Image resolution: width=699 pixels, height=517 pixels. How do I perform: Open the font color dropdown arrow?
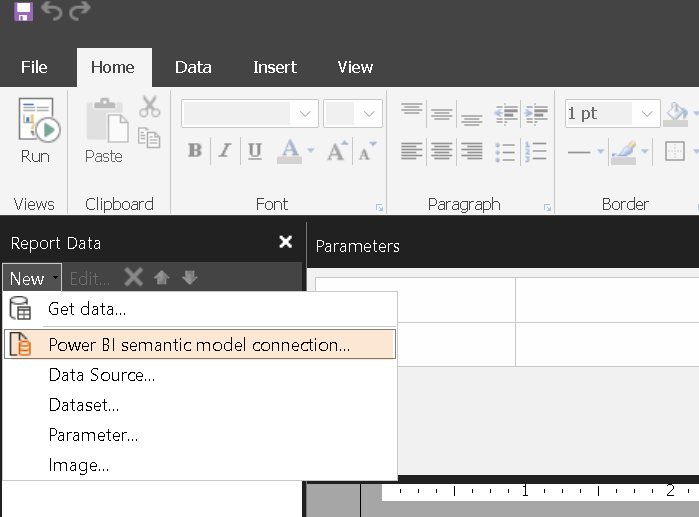click(x=310, y=151)
